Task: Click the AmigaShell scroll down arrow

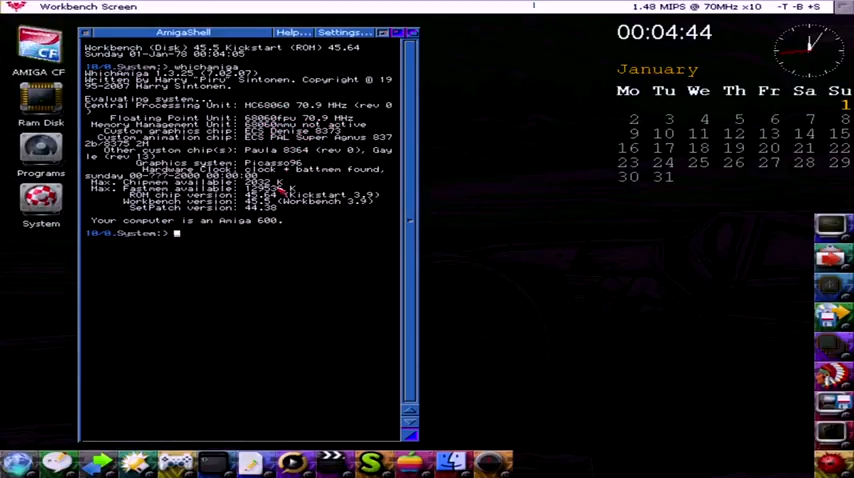Action: 409,421
